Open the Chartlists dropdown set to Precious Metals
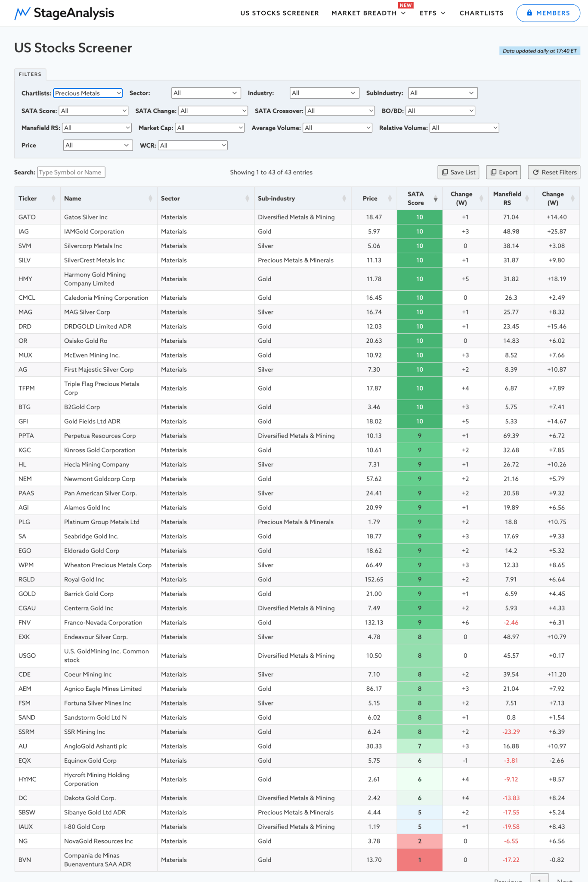The height and width of the screenshot is (882, 588). point(88,93)
